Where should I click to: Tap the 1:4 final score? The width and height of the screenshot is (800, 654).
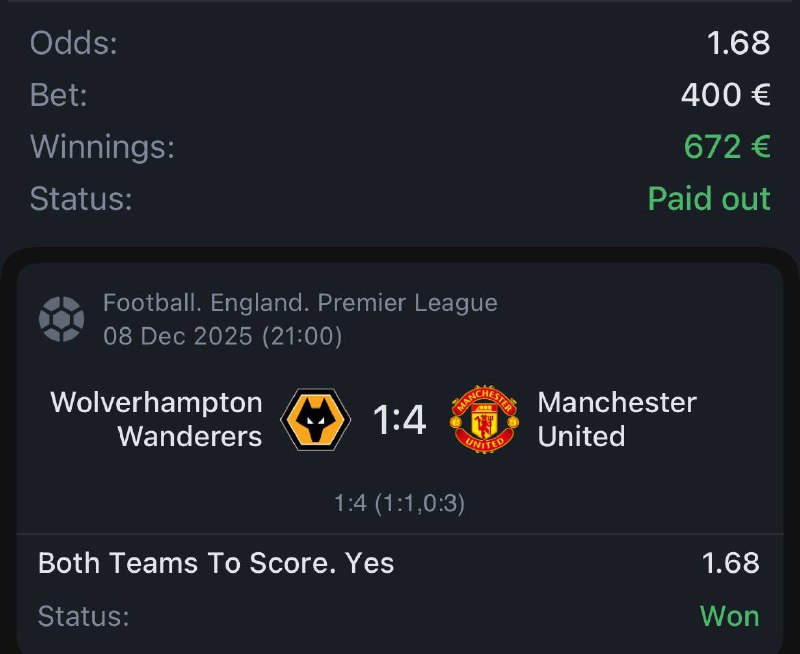(400, 420)
